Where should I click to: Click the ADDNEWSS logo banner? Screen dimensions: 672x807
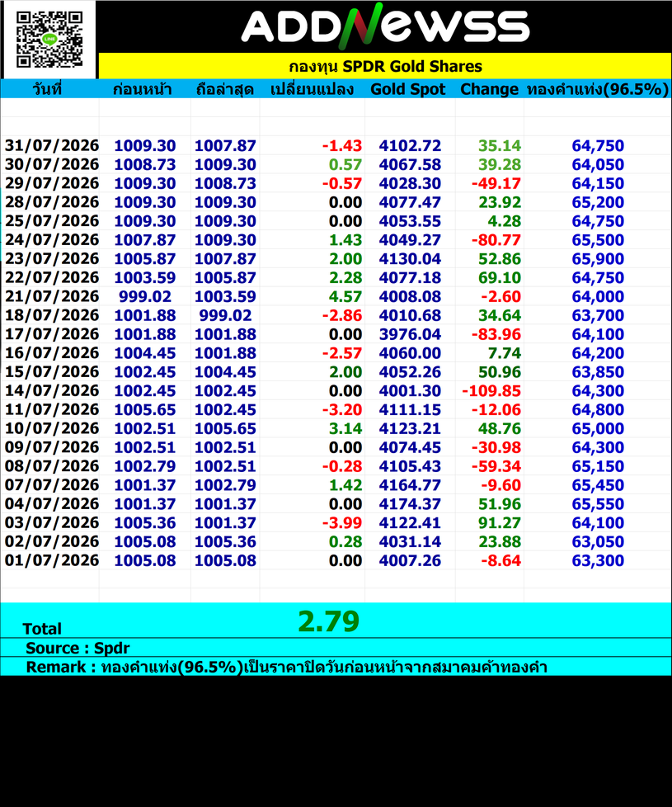point(385,26)
